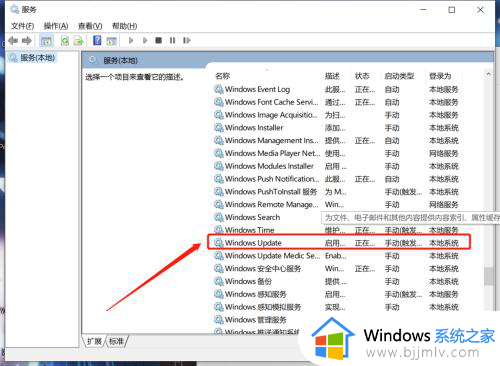Click the gear icon beside Windows Update Medic Service
Screen dimensions: 500x366
pos(219,256)
